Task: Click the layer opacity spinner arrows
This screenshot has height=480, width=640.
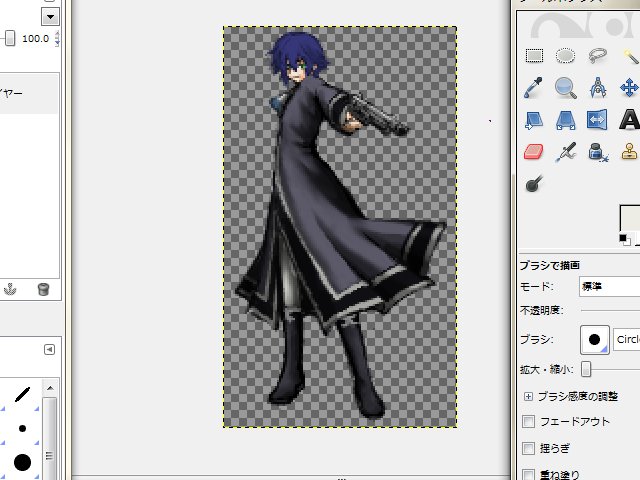Action: pos(57,38)
